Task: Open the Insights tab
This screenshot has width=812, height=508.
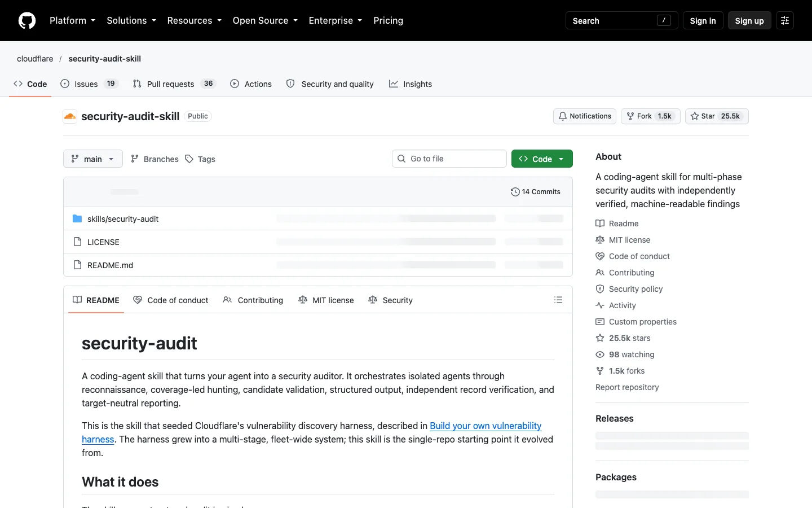Action: click(x=411, y=84)
